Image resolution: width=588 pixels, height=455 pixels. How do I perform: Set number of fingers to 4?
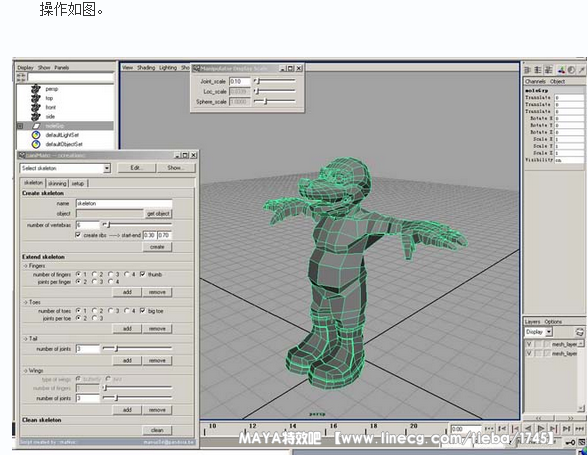pos(127,274)
